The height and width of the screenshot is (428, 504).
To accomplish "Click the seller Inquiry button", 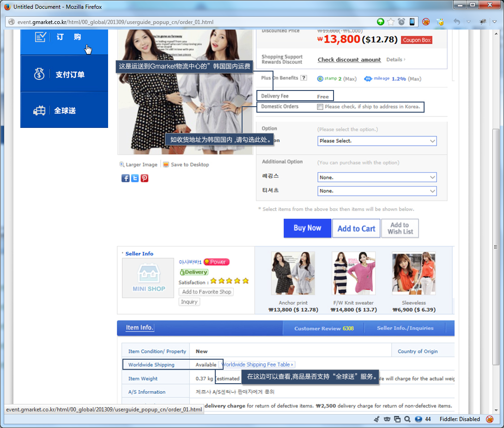I will tap(189, 301).
